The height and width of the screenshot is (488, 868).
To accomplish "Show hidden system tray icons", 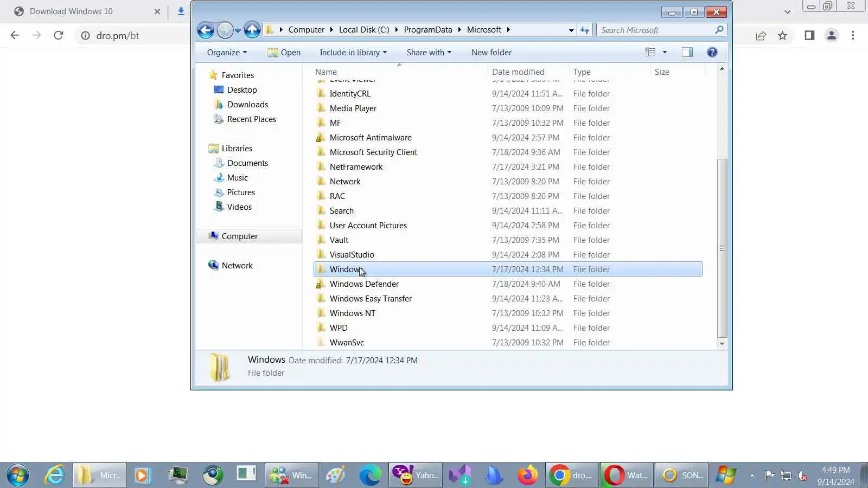I will tap(752, 476).
